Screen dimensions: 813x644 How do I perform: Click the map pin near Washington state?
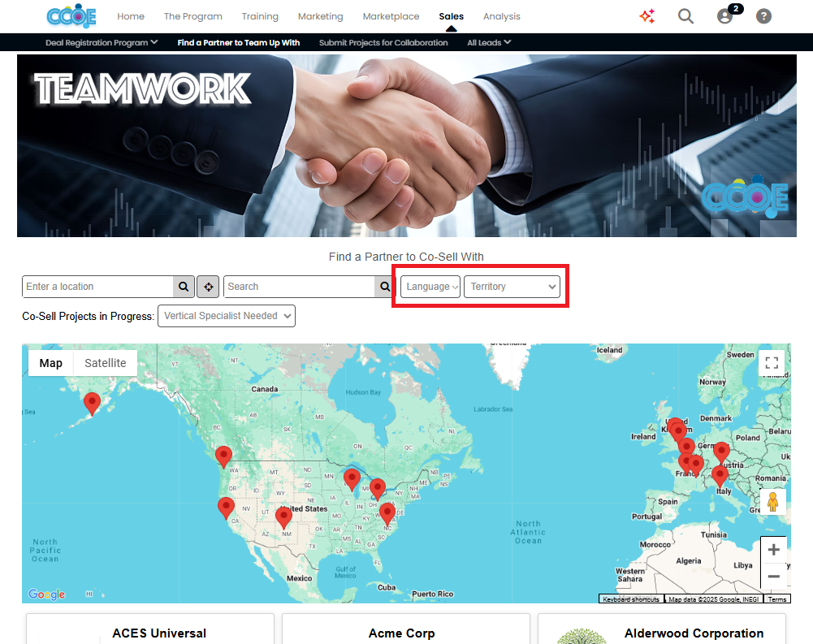[x=223, y=457]
